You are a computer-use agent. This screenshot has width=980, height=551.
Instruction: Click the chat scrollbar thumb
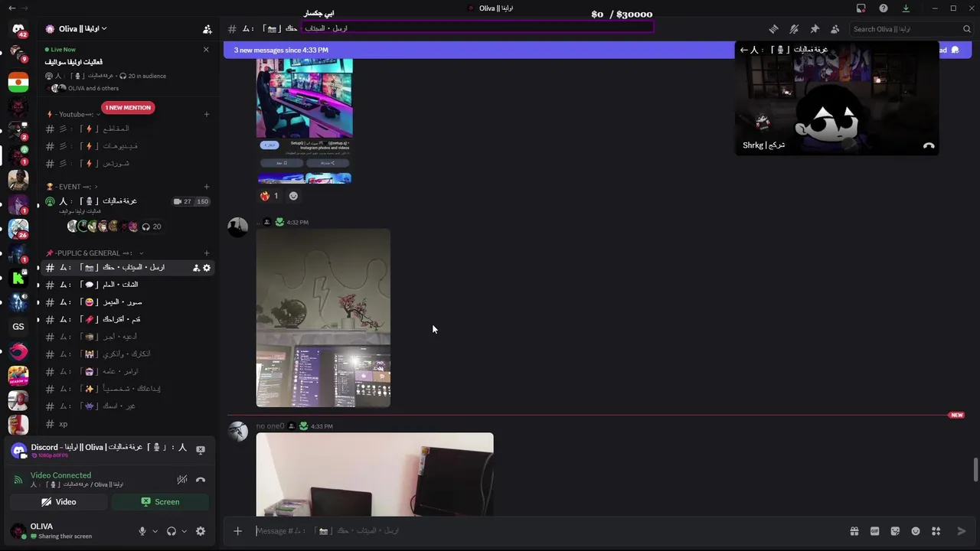click(x=975, y=470)
